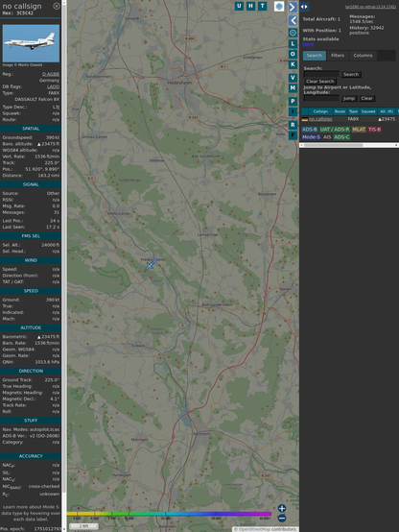Switch to the Columns tab
The height and width of the screenshot is (532, 399).
(364, 56)
